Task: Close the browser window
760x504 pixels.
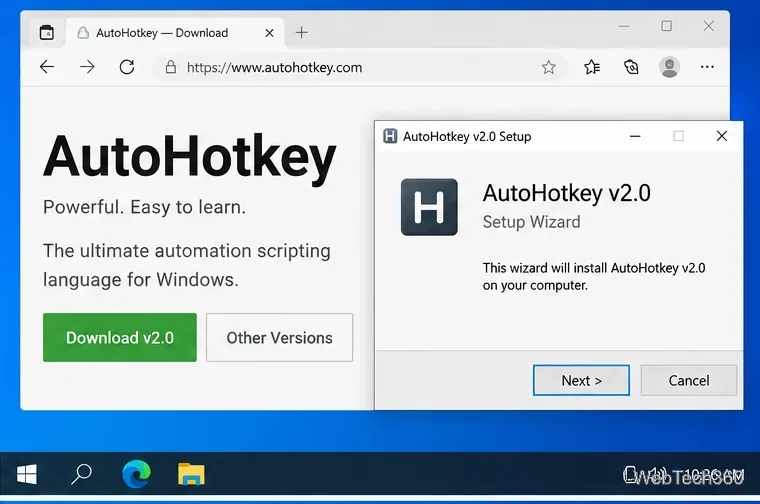Action: [709, 26]
